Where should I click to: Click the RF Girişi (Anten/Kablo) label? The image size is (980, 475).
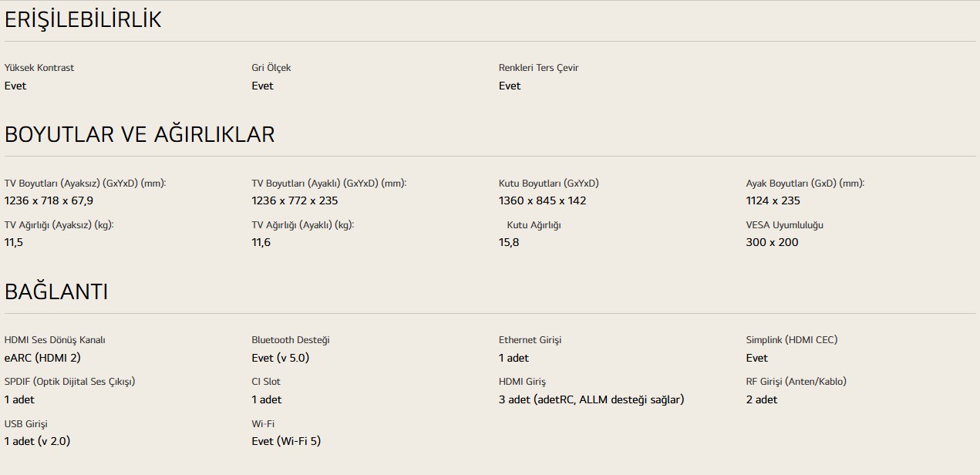pyautogui.click(x=796, y=382)
